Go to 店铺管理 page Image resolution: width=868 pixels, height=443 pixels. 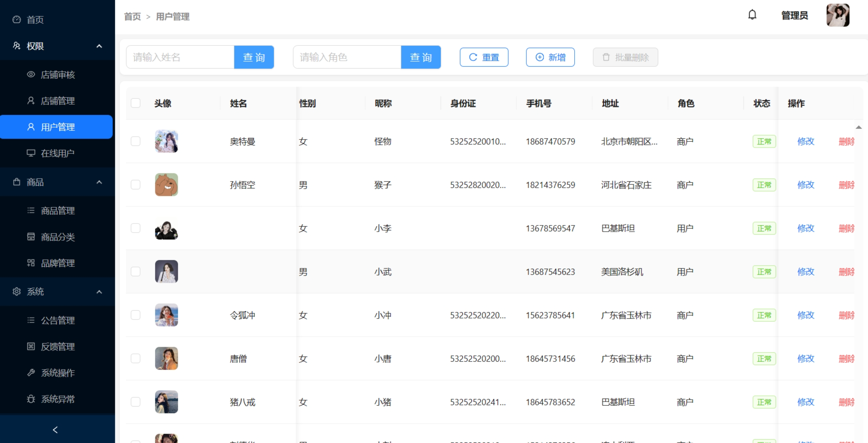point(57,101)
